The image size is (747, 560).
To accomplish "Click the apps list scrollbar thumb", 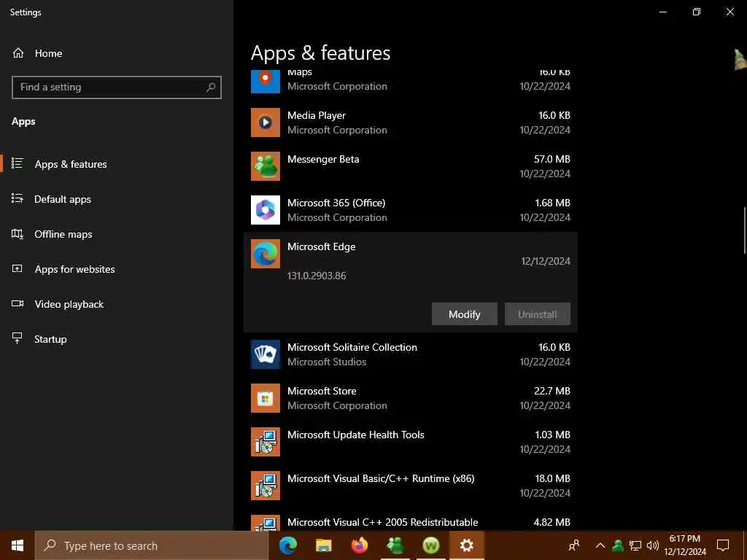I will [744, 230].
